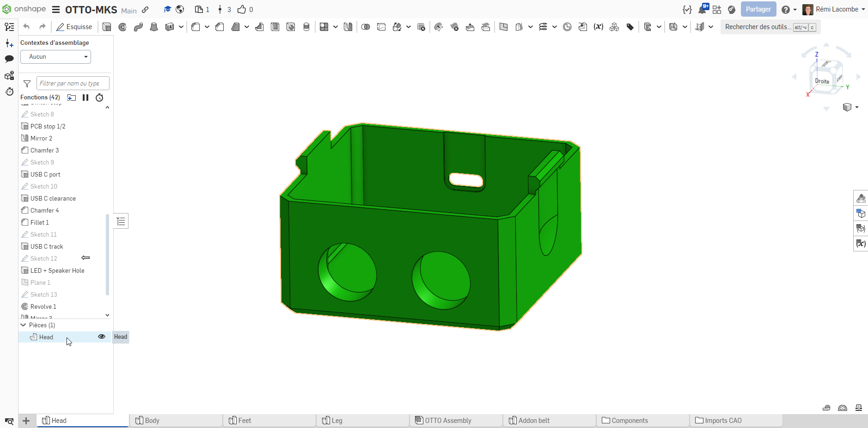Open the Aucun assembly context dropdown
This screenshot has width=868, height=428.
point(55,57)
